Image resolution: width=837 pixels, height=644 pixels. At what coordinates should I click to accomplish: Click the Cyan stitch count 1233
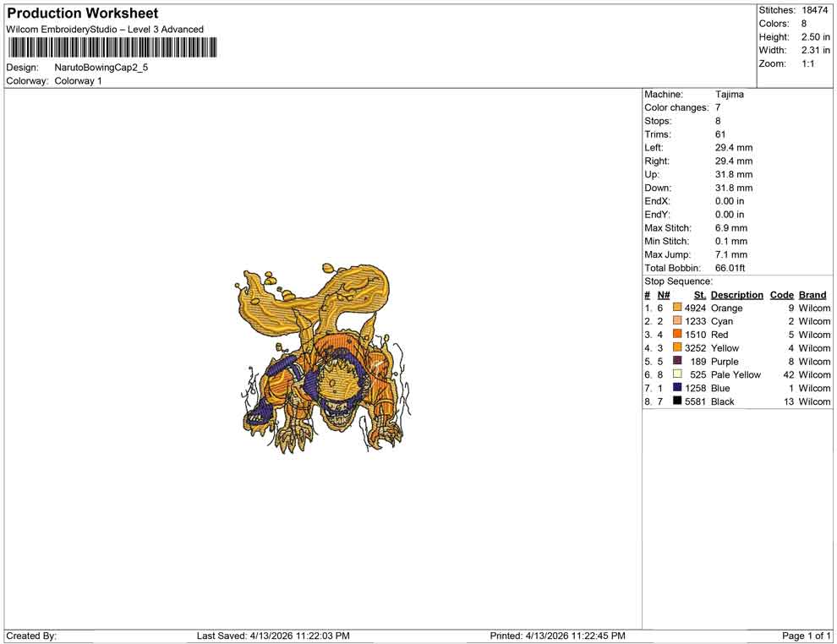click(x=695, y=321)
